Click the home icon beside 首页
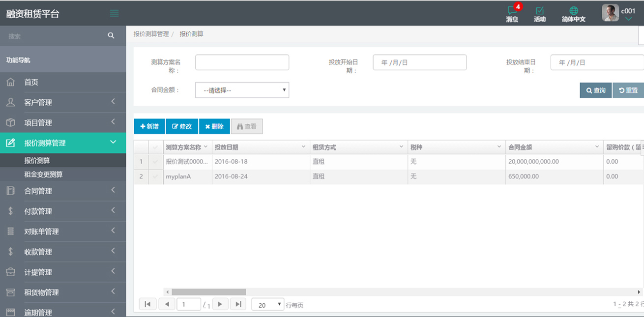Image resolution: width=644 pixels, height=317 pixels. (10, 82)
